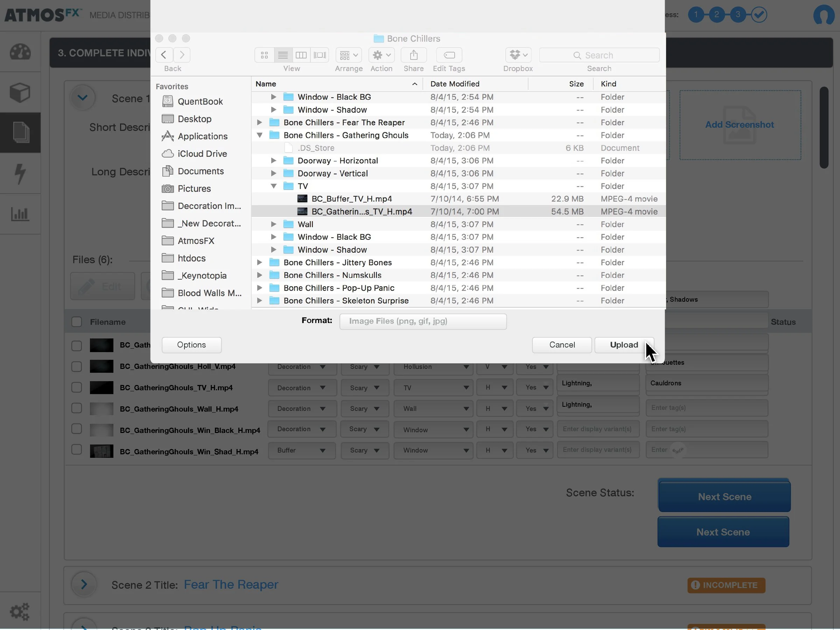
Task: Open the Action gear menu
Action: click(381, 55)
